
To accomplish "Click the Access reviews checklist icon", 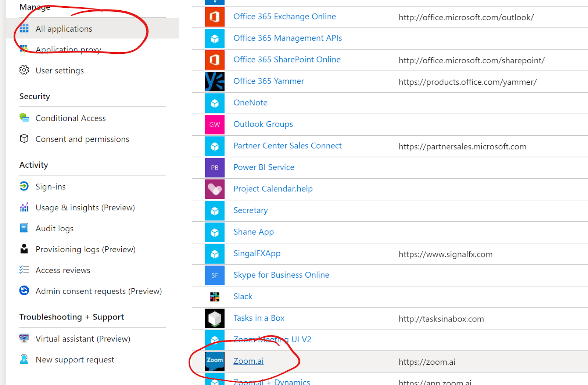I will point(24,270).
